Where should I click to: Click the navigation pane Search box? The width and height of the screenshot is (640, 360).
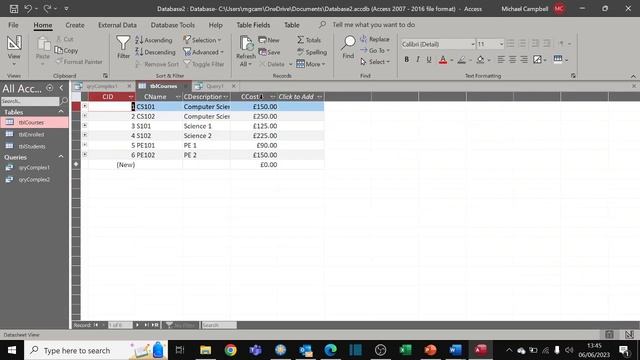pyautogui.click(x=30, y=101)
